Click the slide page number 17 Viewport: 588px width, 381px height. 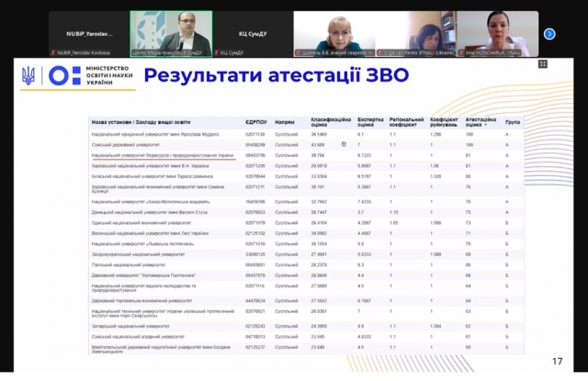click(558, 361)
